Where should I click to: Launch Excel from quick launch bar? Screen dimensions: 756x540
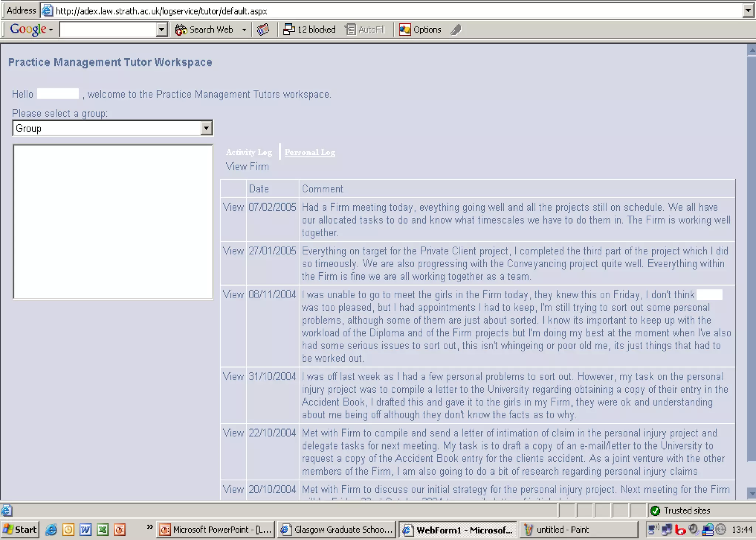(x=102, y=530)
